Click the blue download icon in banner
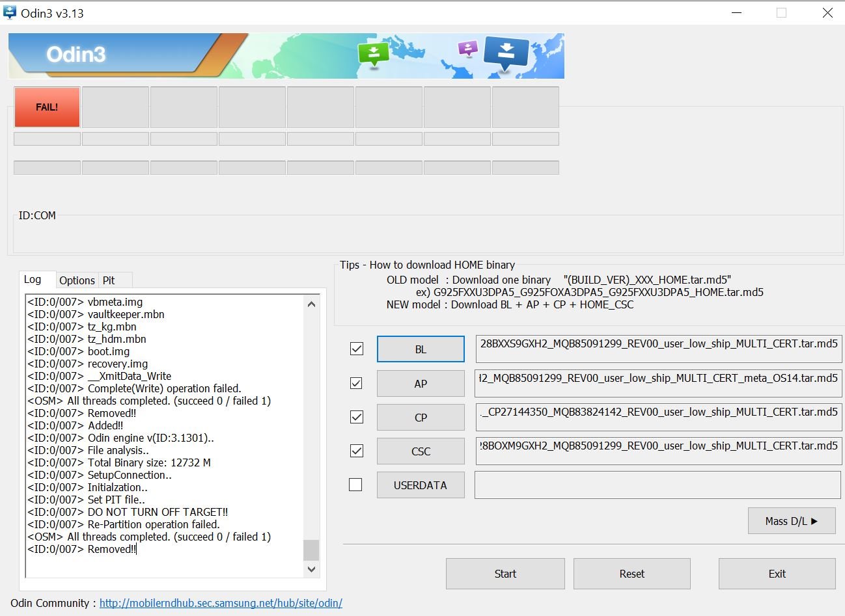 (x=506, y=52)
